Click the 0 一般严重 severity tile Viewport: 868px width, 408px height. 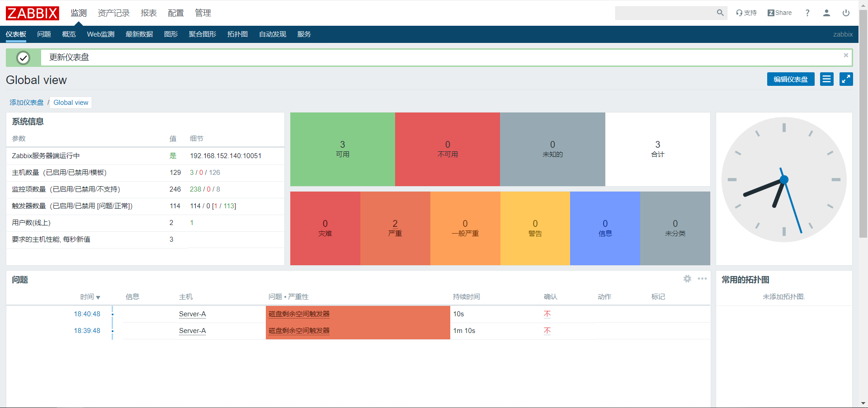(465, 228)
